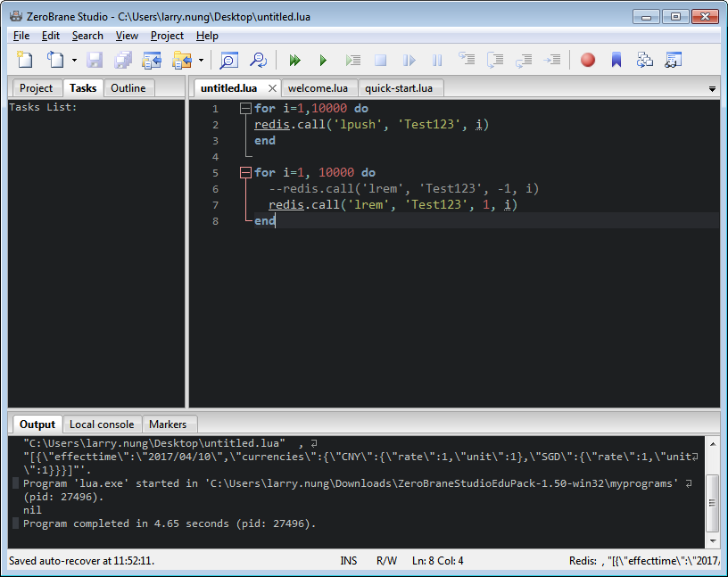
Task: Open the Stack window toolbar icon
Action: [x=644, y=60]
